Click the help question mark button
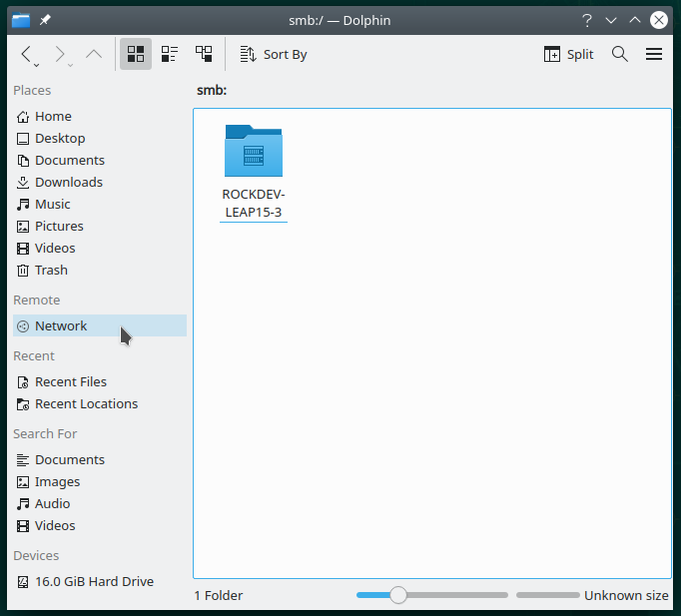 coord(587,20)
